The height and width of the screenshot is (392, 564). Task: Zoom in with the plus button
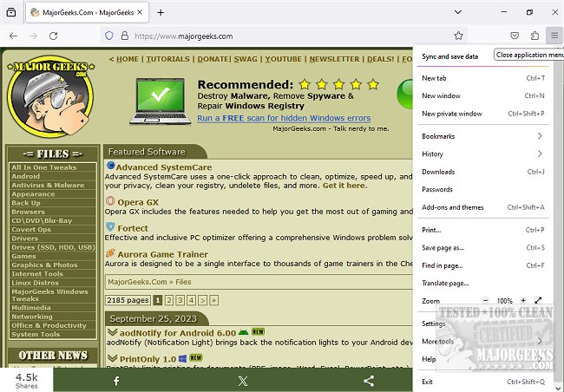coord(523,300)
